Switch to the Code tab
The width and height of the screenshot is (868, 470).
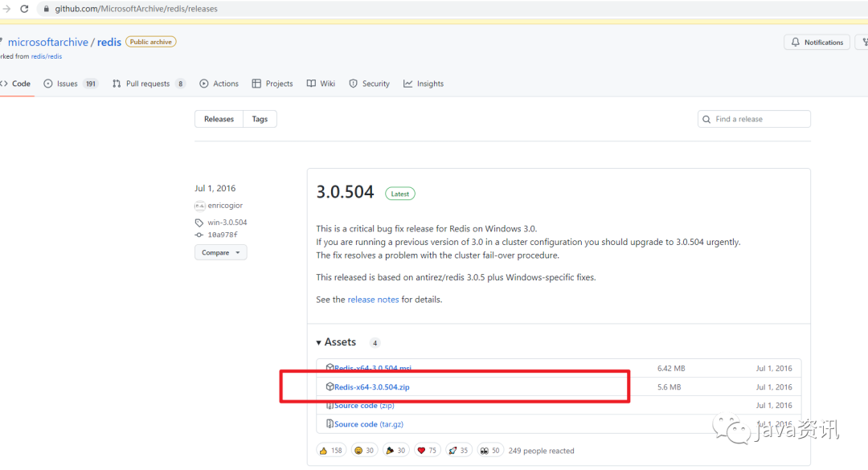15,84
